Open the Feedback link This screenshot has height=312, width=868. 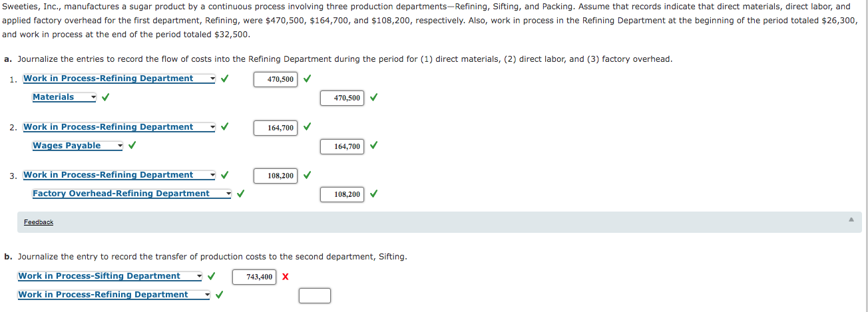[x=39, y=222]
